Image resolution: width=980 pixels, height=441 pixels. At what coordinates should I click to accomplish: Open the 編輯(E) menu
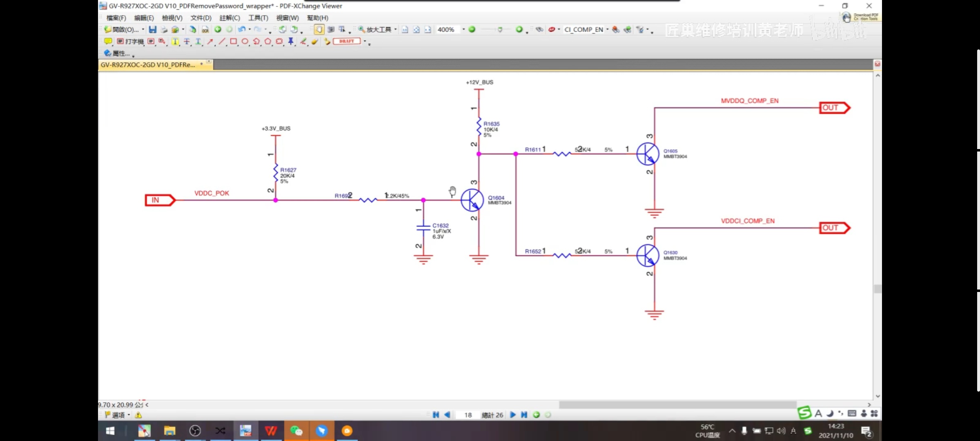click(x=144, y=18)
